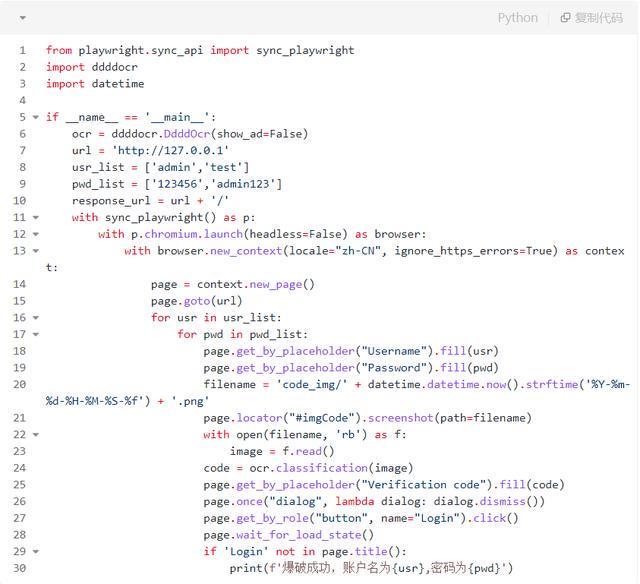Select line number 20 in the gutter
The width and height of the screenshot is (640, 584).
(x=20, y=385)
